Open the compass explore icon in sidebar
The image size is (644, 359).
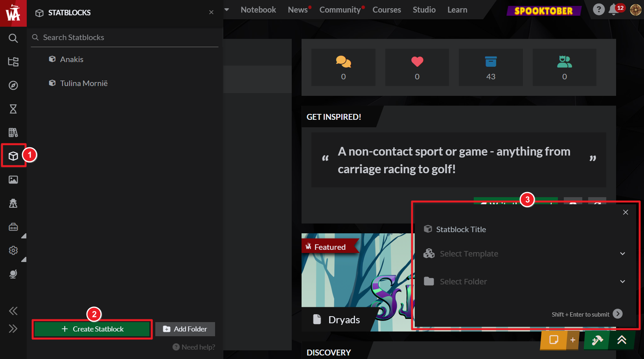[13, 85]
